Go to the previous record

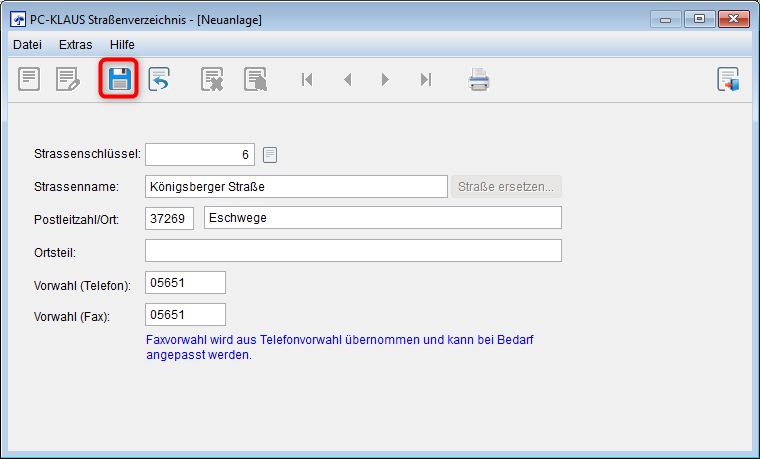click(347, 80)
